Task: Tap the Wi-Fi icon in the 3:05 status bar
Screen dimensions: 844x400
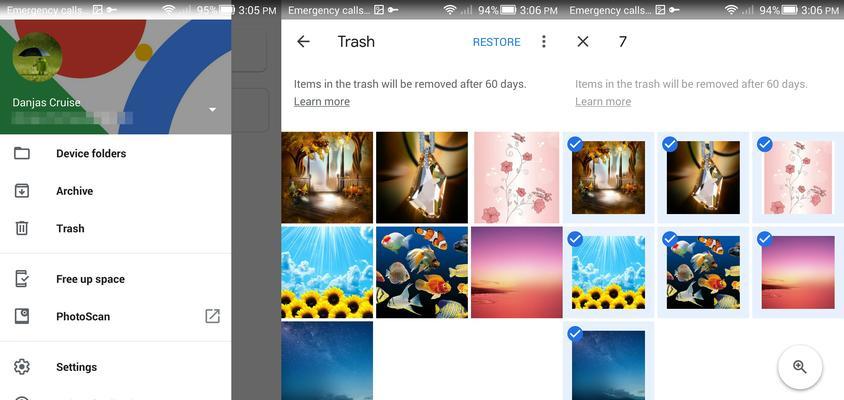Action: (169, 10)
